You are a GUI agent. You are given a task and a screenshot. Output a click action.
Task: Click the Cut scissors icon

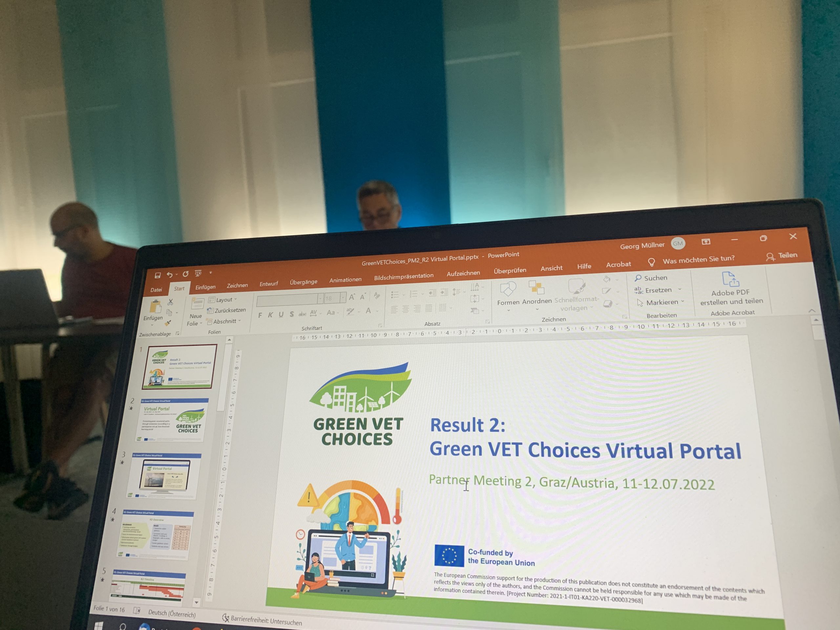pyautogui.click(x=170, y=302)
